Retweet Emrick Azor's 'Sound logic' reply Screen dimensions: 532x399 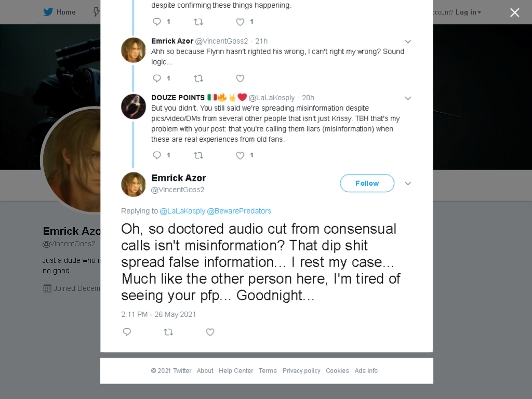click(198, 78)
